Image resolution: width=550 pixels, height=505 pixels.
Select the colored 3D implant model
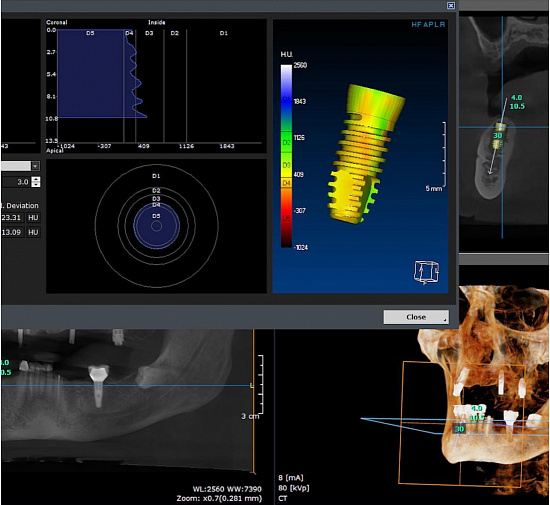pos(366,154)
